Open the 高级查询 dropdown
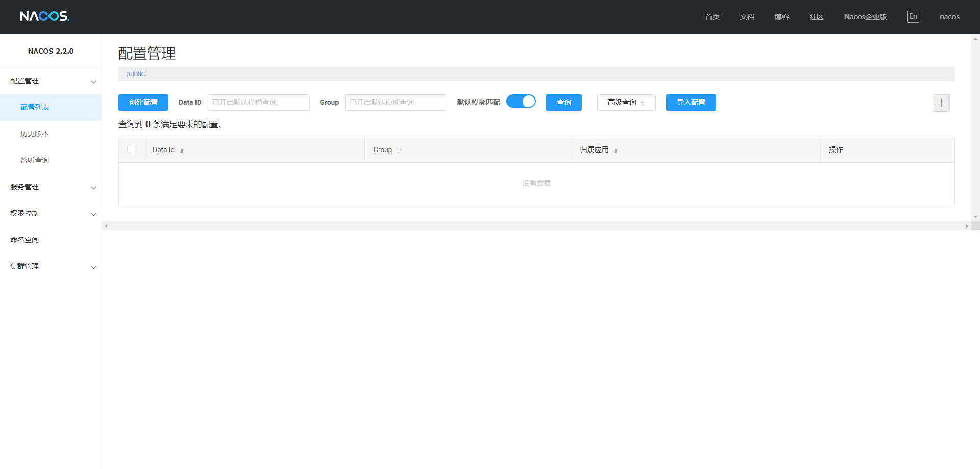Viewport: 980px width, 469px height. (626, 103)
